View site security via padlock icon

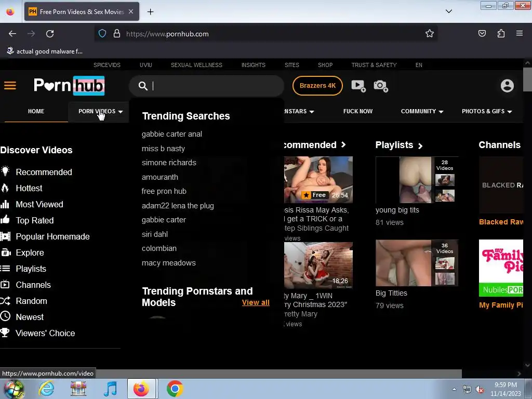(x=117, y=33)
